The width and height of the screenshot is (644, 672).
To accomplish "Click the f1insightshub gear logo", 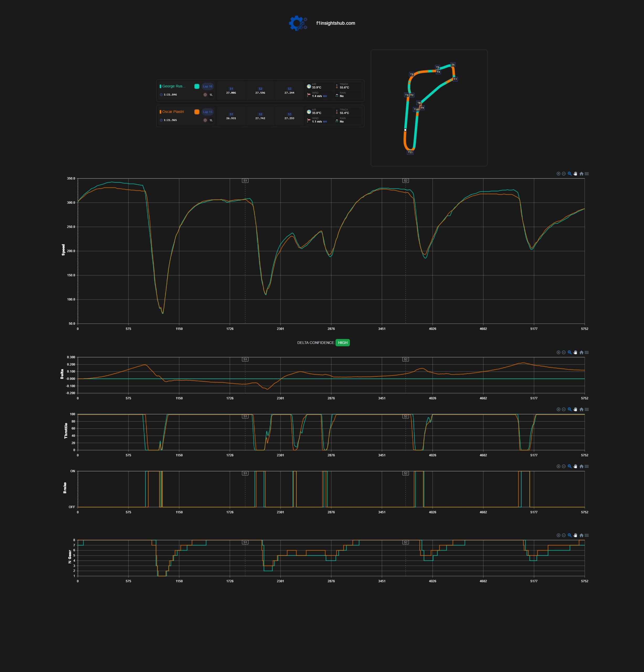I will tap(298, 23).
